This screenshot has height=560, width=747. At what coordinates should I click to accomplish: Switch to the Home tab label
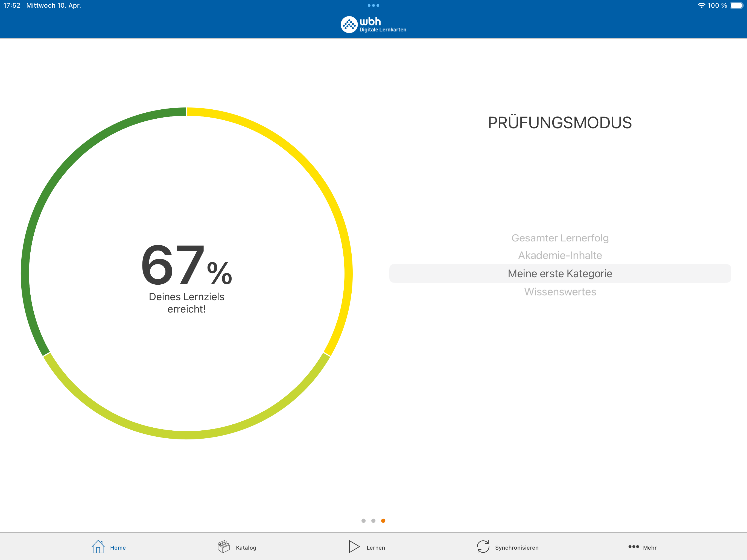pyautogui.click(x=118, y=547)
